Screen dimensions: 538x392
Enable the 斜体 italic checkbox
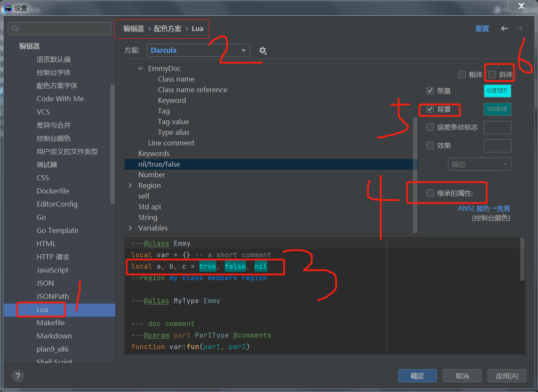(492, 74)
